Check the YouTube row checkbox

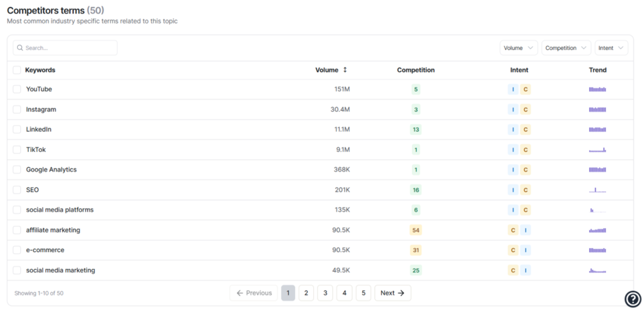click(x=17, y=89)
